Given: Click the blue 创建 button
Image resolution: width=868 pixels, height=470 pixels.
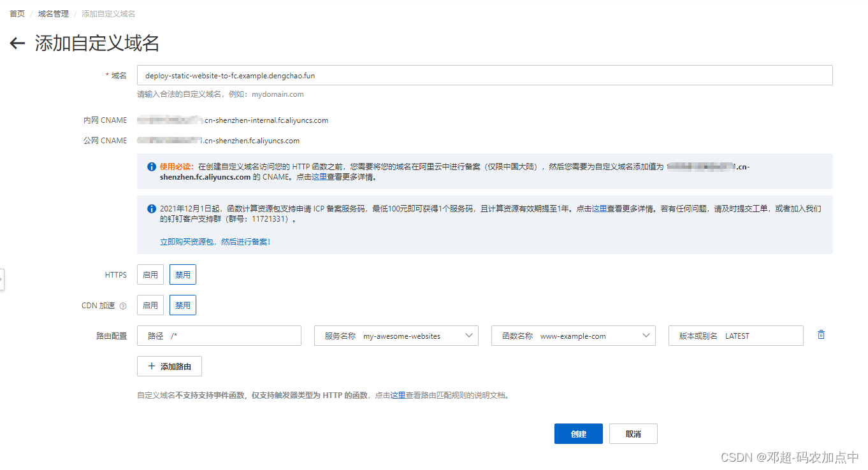Looking at the screenshot, I should [579, 434].
